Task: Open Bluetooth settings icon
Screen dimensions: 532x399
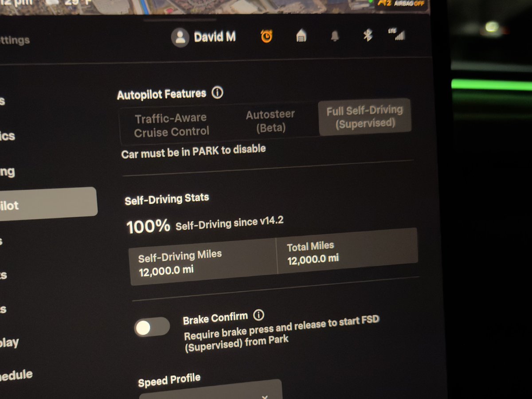Action: click(368, 35)
